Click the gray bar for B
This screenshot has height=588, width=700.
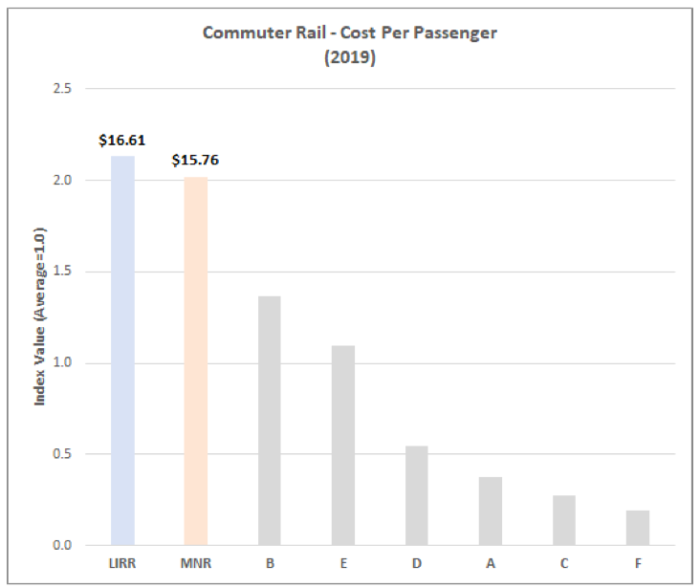click(270, 421)
